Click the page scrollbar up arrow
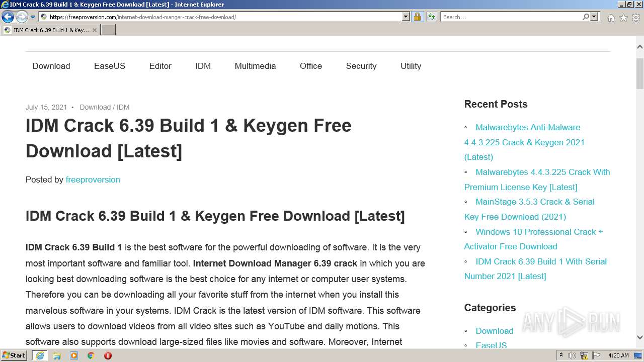 [x=640, y=47]
